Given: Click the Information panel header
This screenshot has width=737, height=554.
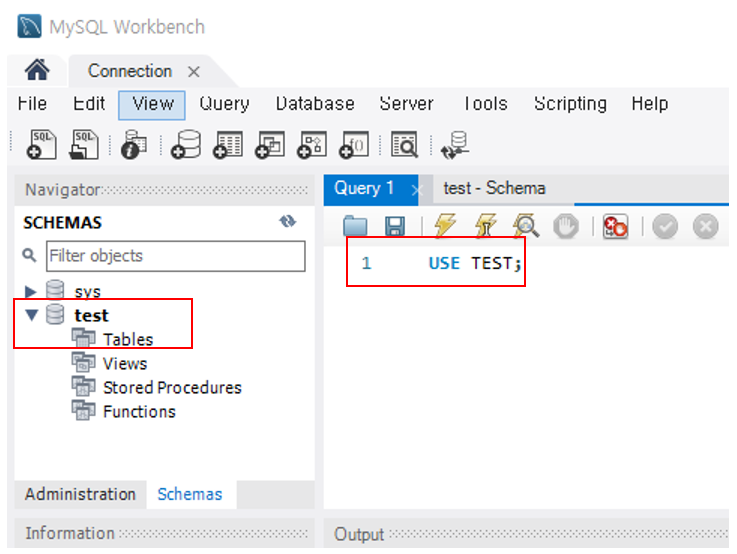Looking at the screenshot, I should coord(164,533).
